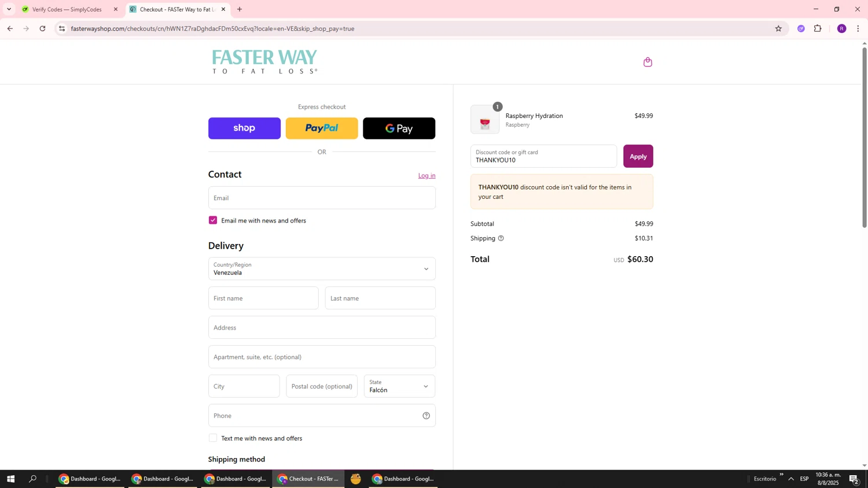Image resolution: width=868 pixels, height=488 pixels.
Task: Open the Chrome profile avatar
Action: coord(841,28)
